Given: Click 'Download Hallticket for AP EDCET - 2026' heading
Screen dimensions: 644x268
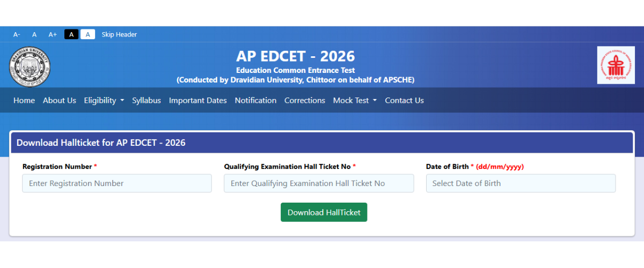Looking at the screenshot, I should coord(101,143).
